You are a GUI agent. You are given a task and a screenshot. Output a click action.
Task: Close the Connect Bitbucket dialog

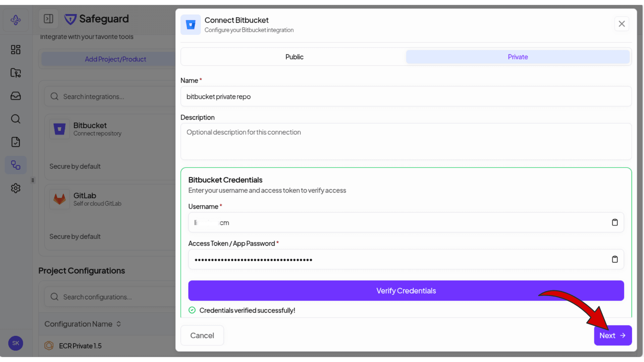(622, 24)
